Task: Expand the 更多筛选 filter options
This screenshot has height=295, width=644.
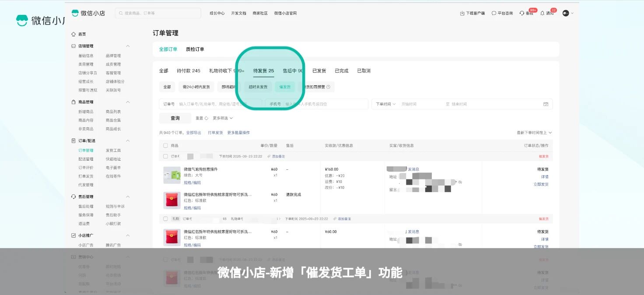Action: click(x=223, y=118)
